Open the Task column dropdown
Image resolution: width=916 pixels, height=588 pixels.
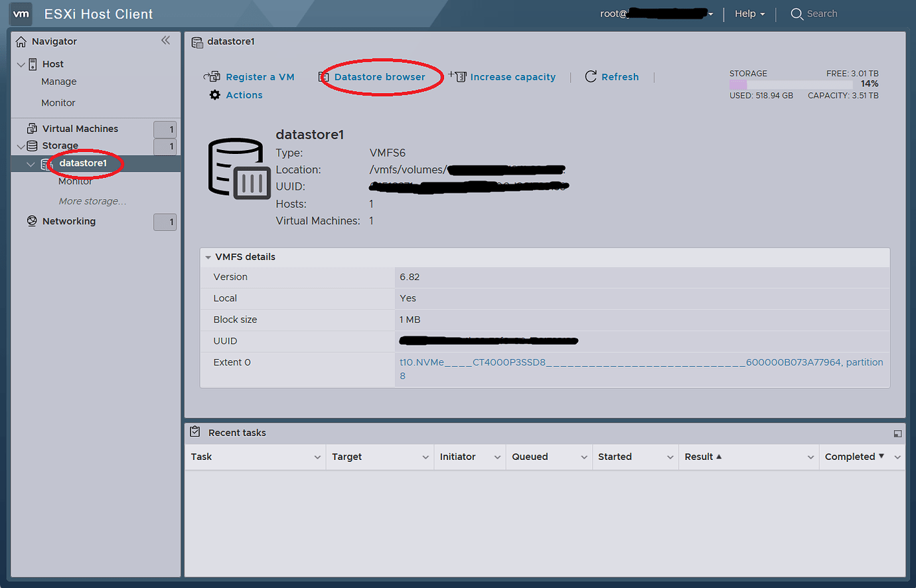(x=317, y=457)
